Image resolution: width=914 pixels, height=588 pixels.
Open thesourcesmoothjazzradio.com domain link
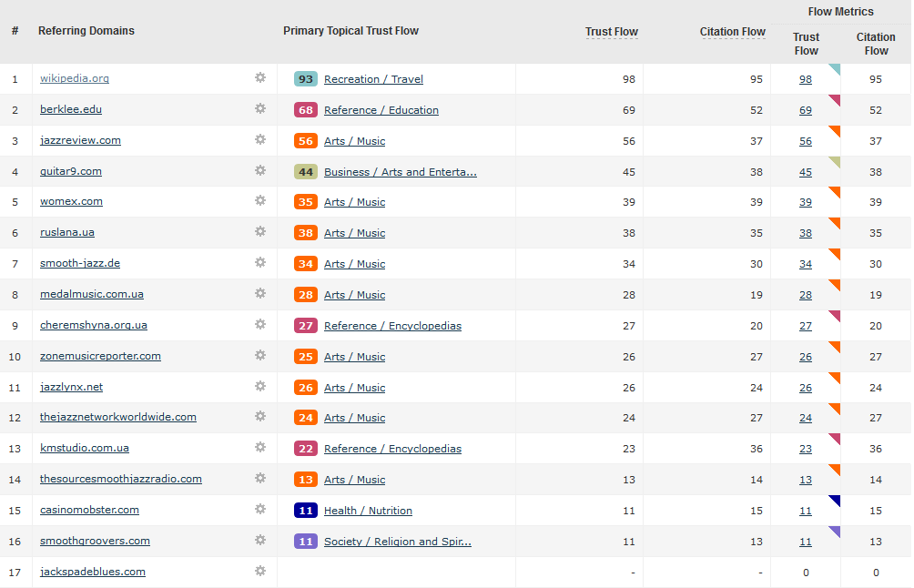(121, 479)
